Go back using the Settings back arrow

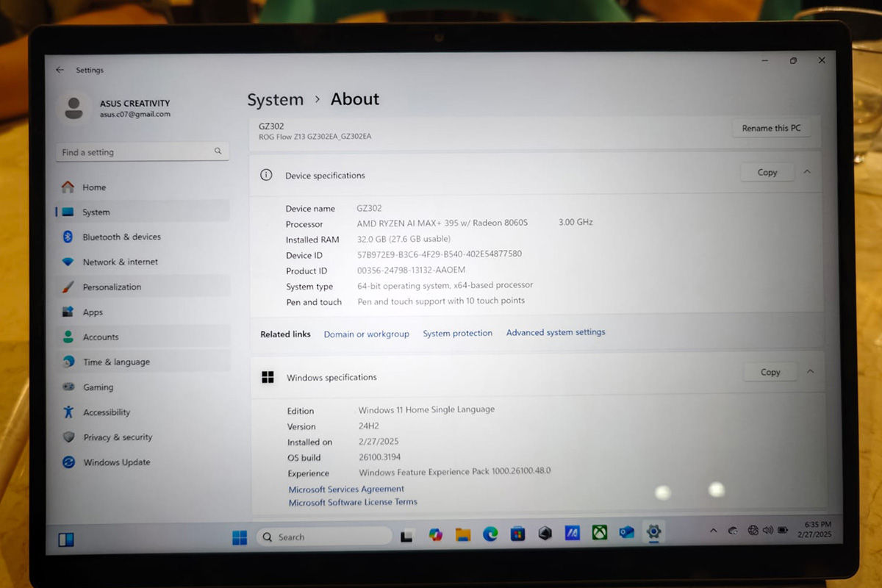coord(60,70)
